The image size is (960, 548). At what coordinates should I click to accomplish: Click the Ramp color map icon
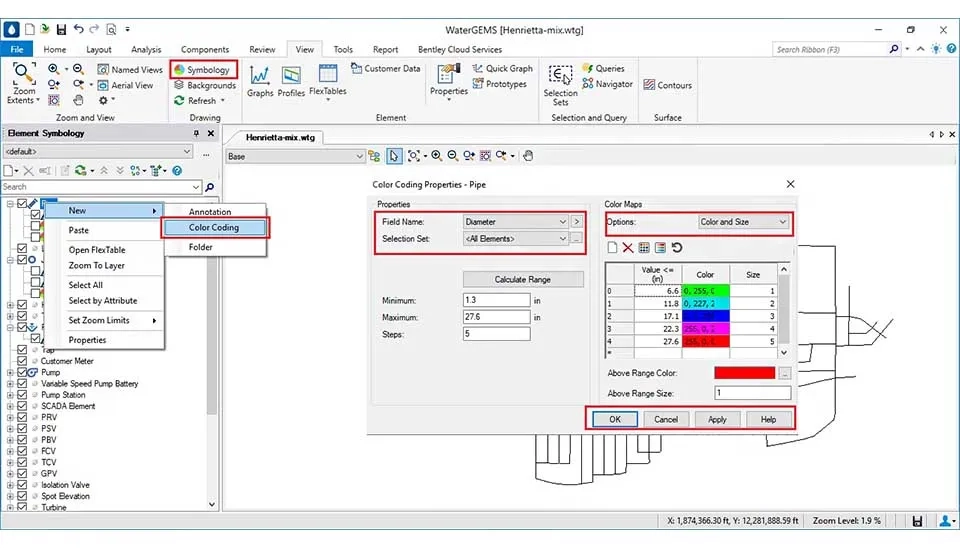(x=660, y=247)
